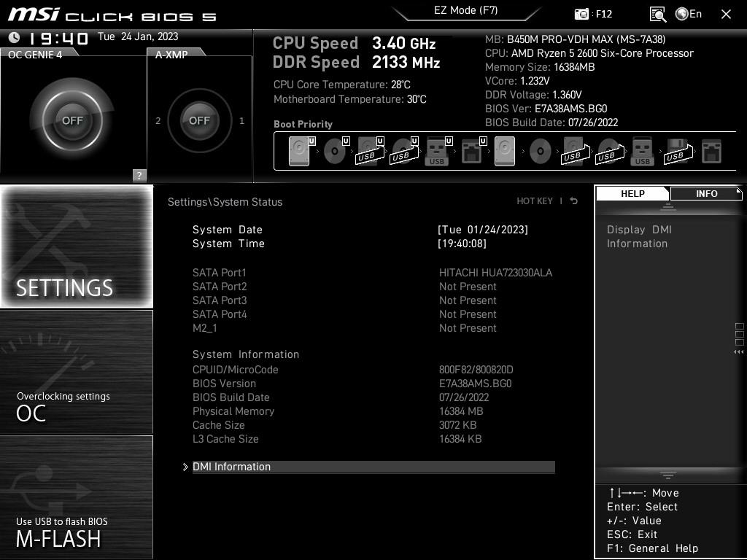Viewport: 747px width, 560px height.
Task: Close the BIOS with the X icon
Action: (726, 15)
